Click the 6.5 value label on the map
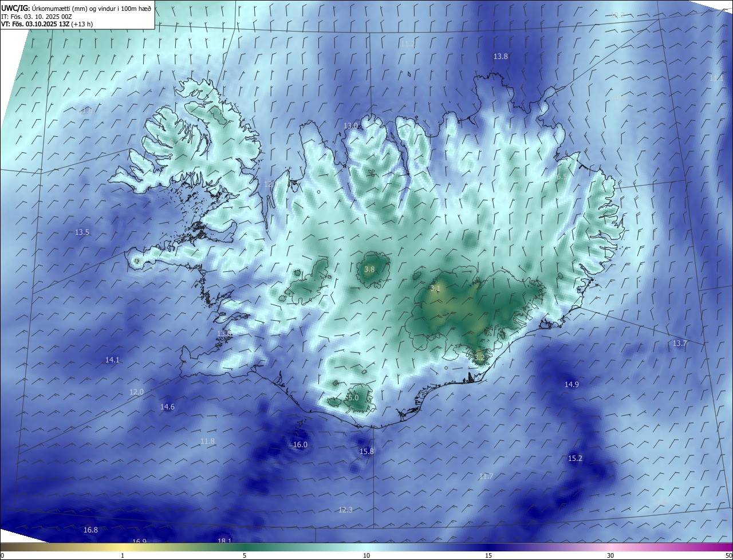The image size is (733, 560). tap(561, 178)
